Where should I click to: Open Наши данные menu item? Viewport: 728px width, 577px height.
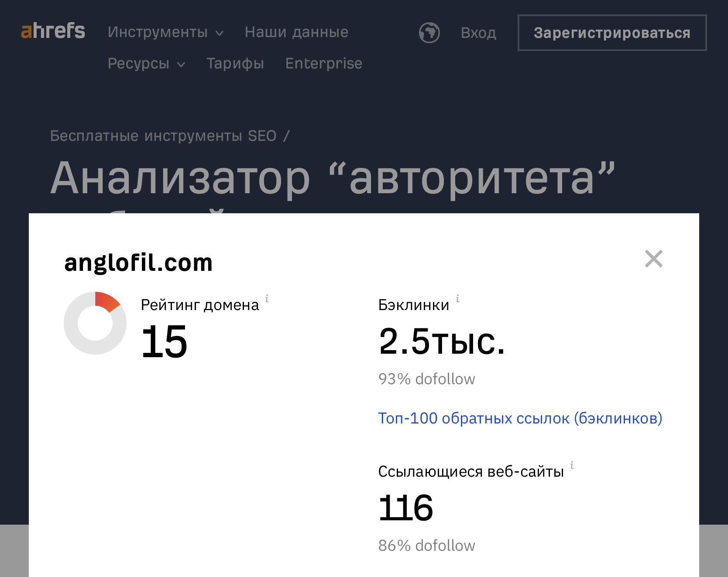[296, 32]
